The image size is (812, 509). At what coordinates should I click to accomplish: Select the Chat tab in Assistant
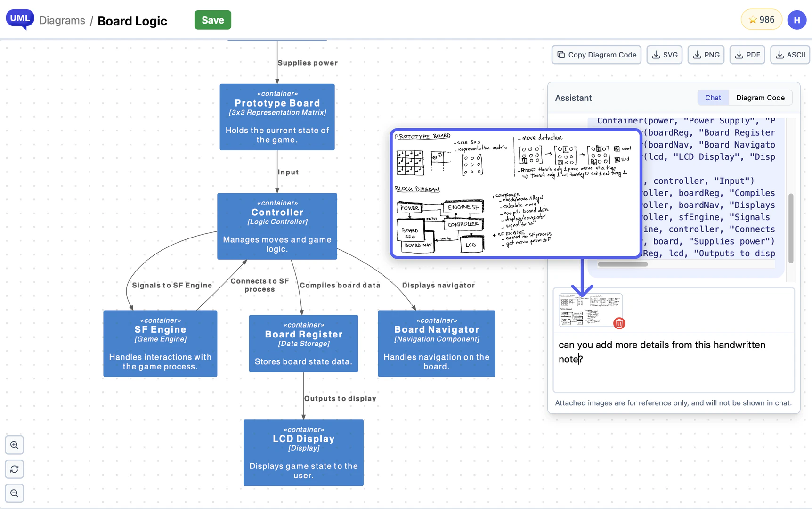coord(713,98)
